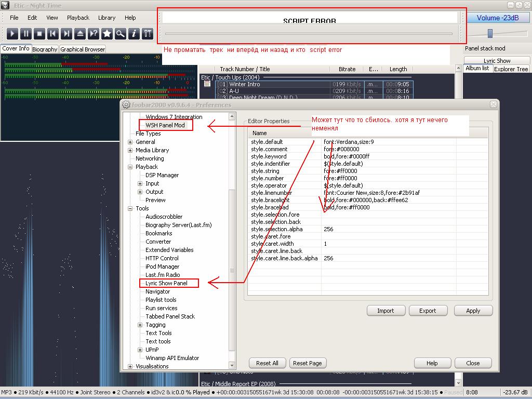Click the down arrow of preferences tree scrollbar
532x399 pixels.
coord(232,365)
